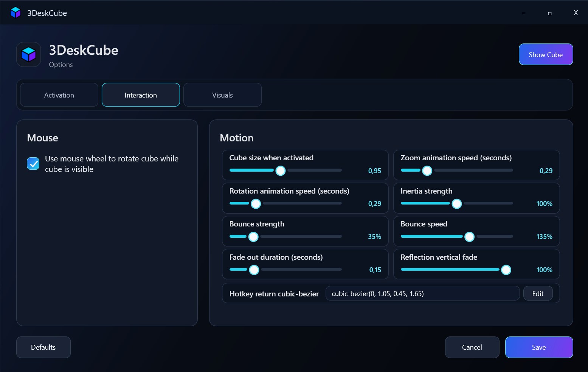Click the Rotation animation speed slider
Image resolution: width=588 pixels, height=372 pixels.
click(x=285, y=203)
